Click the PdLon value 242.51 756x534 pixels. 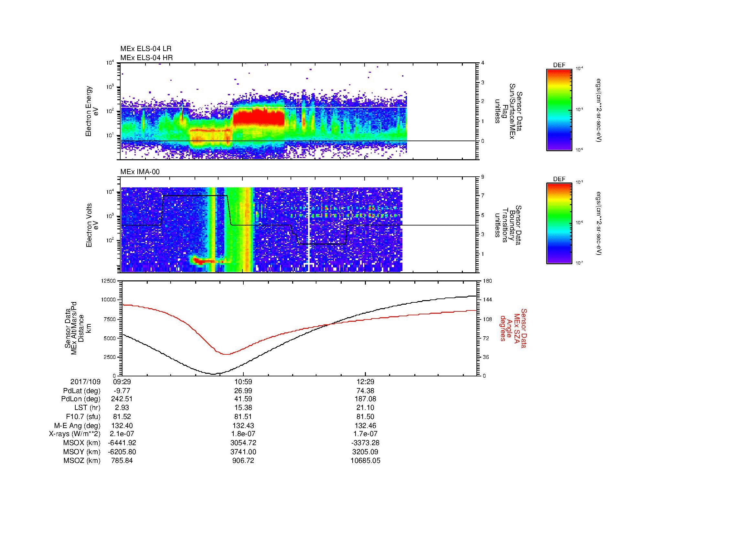point(122,399)
